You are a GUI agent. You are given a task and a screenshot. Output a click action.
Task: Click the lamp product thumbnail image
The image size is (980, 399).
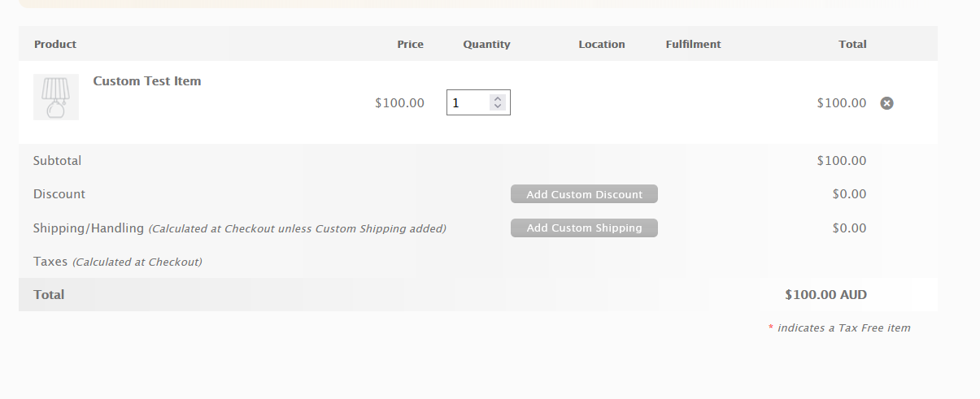coord(56,98)
